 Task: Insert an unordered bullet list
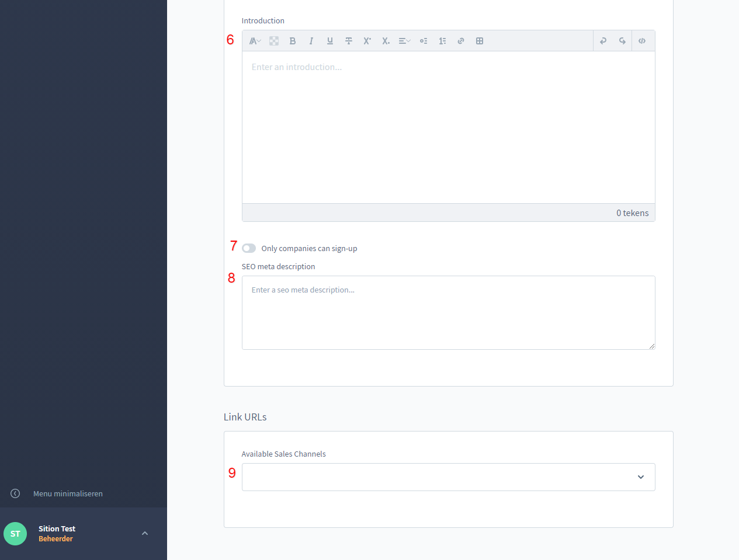click(424, 41)
